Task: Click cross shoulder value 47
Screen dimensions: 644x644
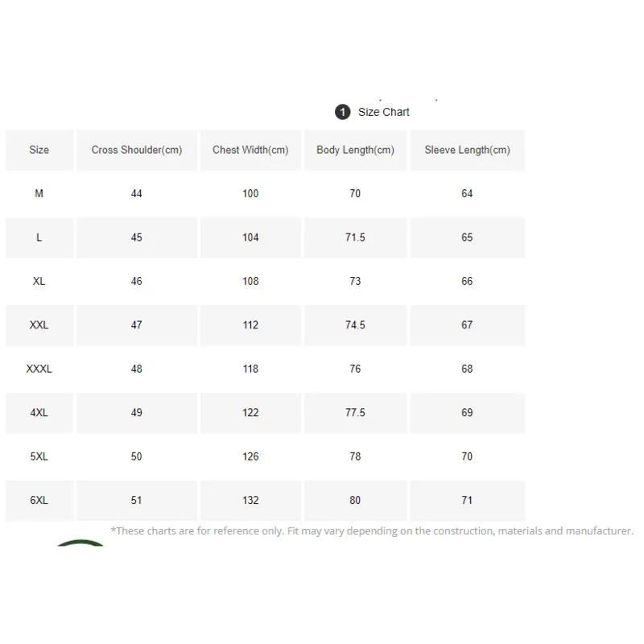Action: (137, 325)
